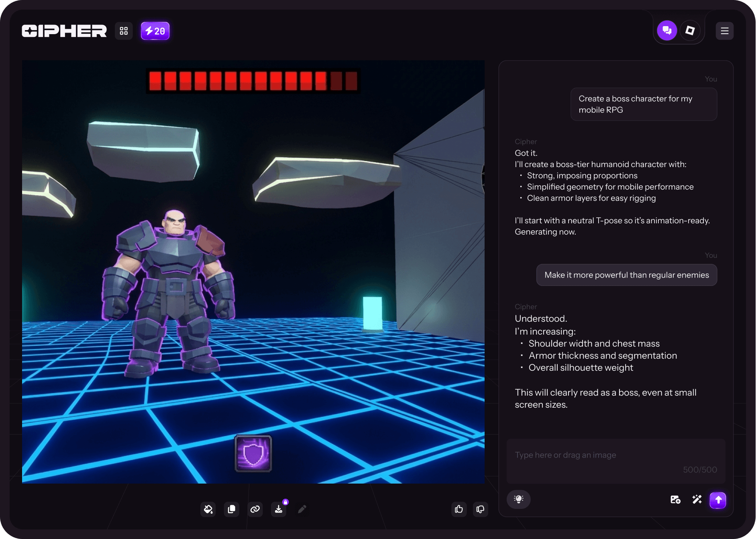Image resolution: width=756 pixels, height=539 pixels.
Task: Switch to chat mode with purple toggle
Action: (667, 31)
